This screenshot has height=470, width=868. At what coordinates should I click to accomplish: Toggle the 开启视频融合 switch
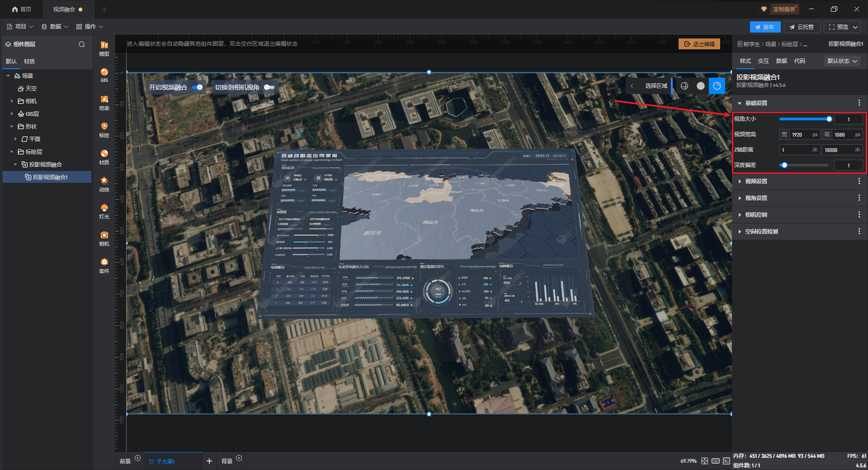point(198,87)
